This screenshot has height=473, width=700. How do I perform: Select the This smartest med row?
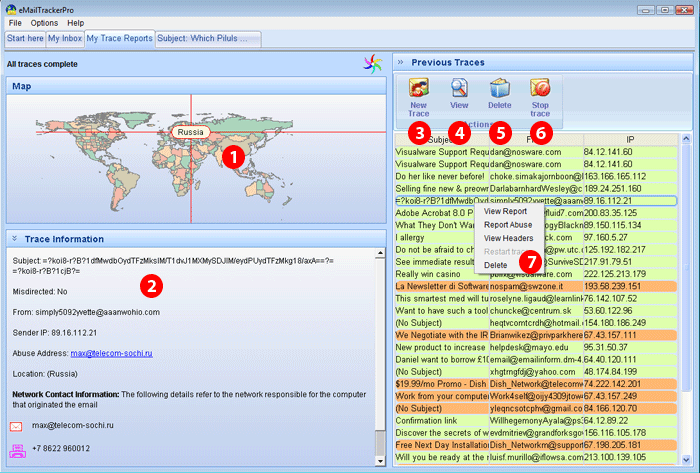536,299
